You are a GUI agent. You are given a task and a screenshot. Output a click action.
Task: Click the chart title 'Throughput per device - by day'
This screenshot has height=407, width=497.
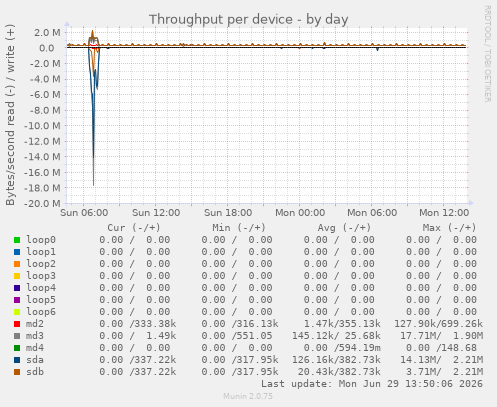(x=249, y=20)
